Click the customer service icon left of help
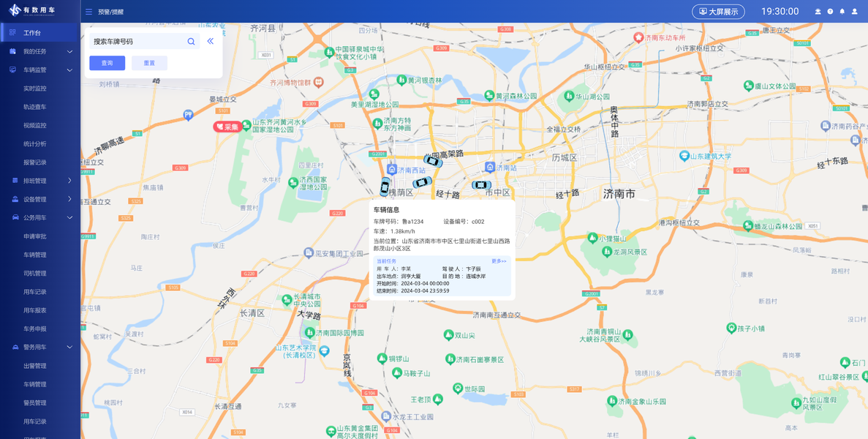Image resolution: width=868 pixels, height=439 pixels. 818,12
